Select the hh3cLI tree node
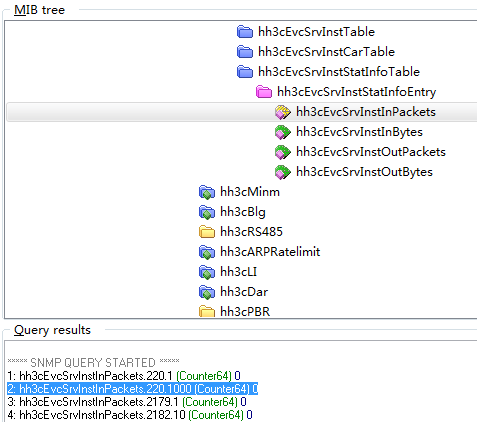This screenshot has height=422, width=477. point(238,272)
